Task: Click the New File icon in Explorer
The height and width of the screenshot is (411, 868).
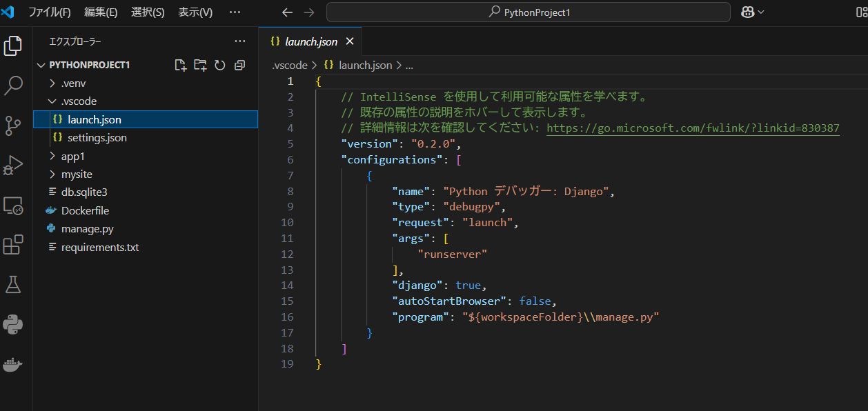Action: click(x=181, y=65)
